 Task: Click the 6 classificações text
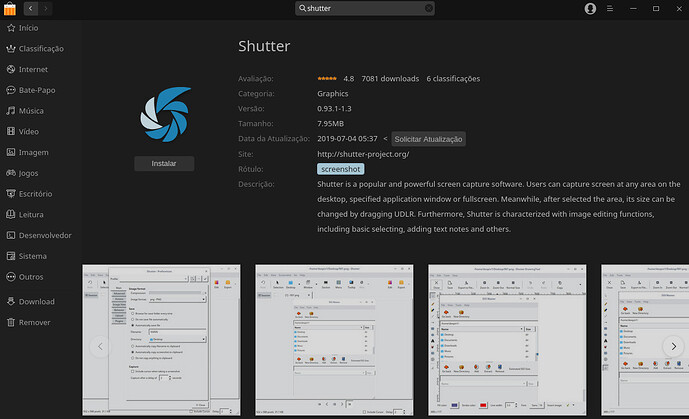click(x=453, y=79)
